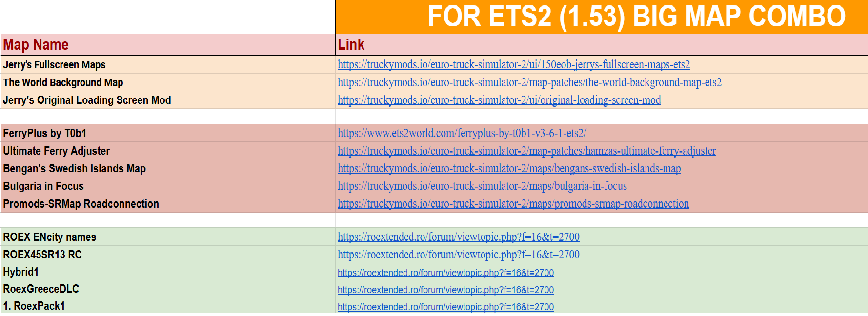
Task: Open promods-srmap-roadconnection link
Action: tap(513, 204)
